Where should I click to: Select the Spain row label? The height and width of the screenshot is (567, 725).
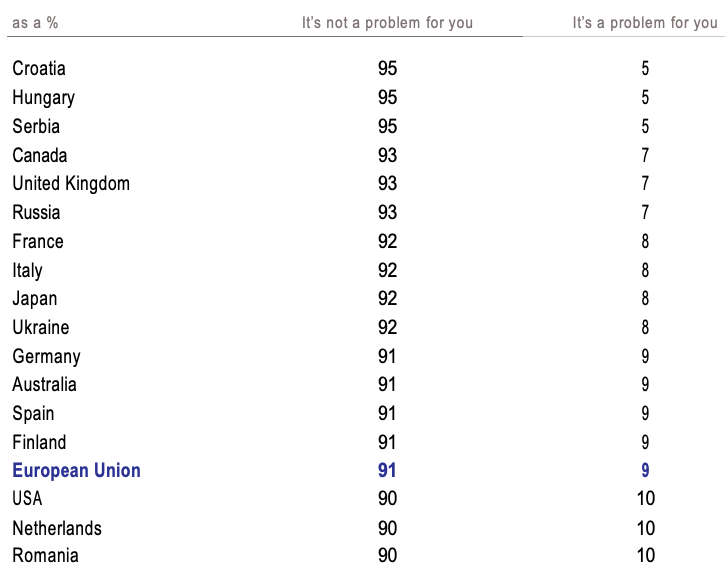click(x=33, y=413)
